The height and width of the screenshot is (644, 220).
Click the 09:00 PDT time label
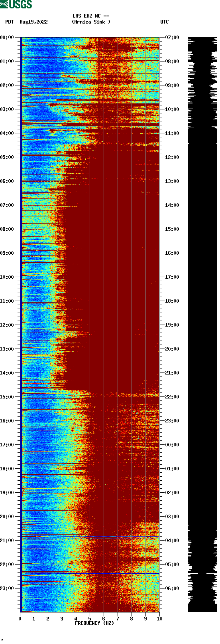(x=7, y=253)
